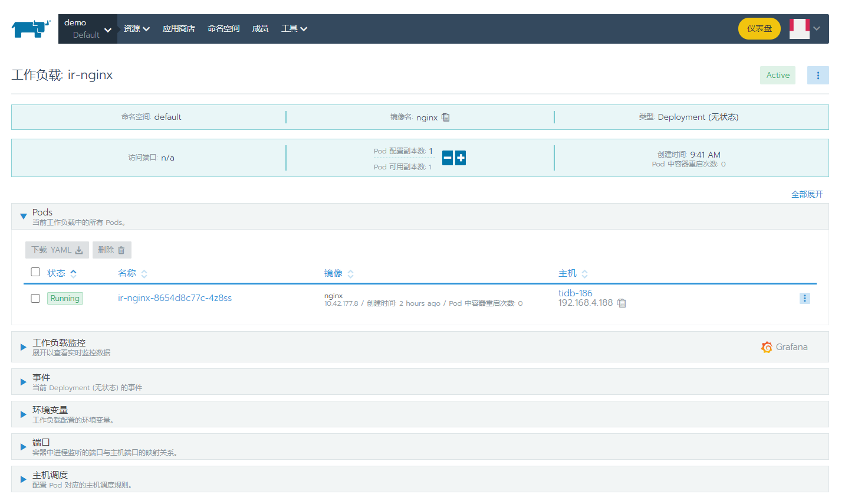
Task: Expand the 工作负载监控 section
Action: [x=24, y=347]
